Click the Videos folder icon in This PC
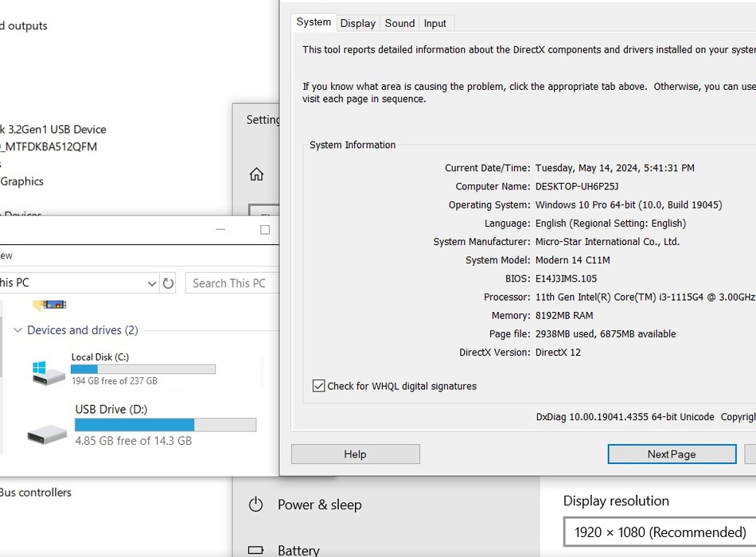Screen dimensions: 756x557 click(49, 305)
